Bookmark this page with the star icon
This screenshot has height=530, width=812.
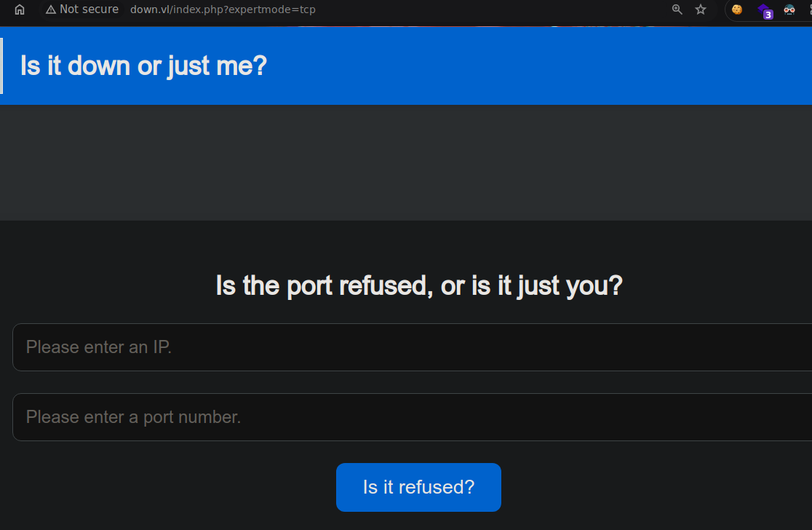coord(701,9)
